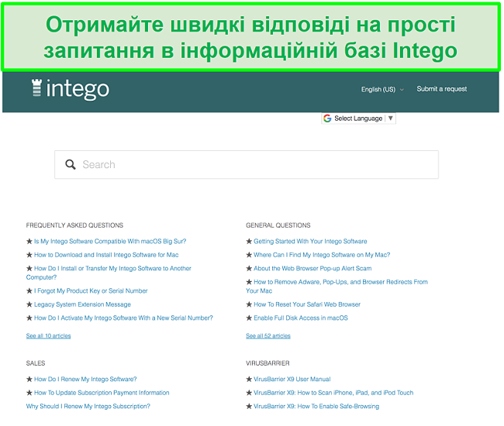Open 'I Forgot My Product Key or Serial Number'
504x426 pixels.
click(91, 291)
